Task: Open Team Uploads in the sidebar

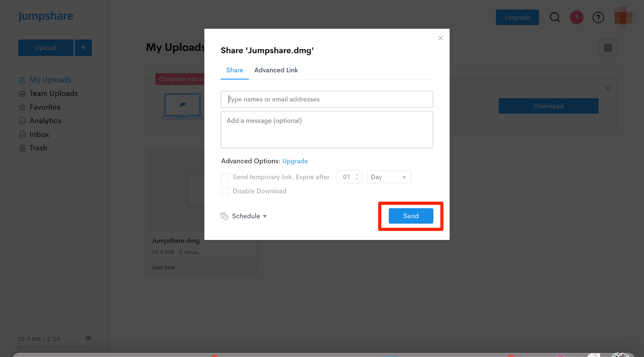Action: [54, 94]
